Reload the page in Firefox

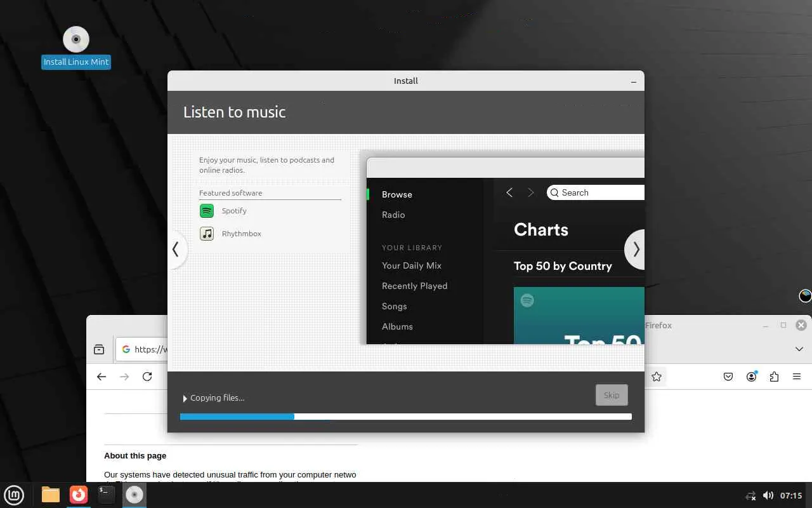point(147,377)
